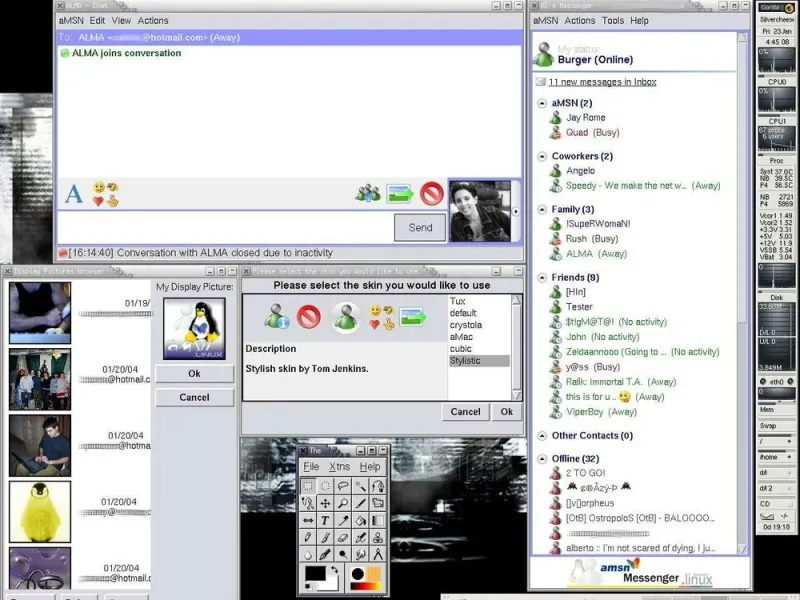Select the yellow penguin display picture thumbnail

pyautogui.click(x=40, y=512)
